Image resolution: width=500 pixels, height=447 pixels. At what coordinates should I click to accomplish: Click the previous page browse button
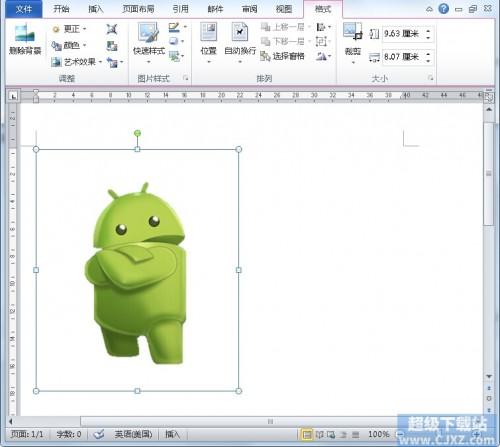pos(489,388)
